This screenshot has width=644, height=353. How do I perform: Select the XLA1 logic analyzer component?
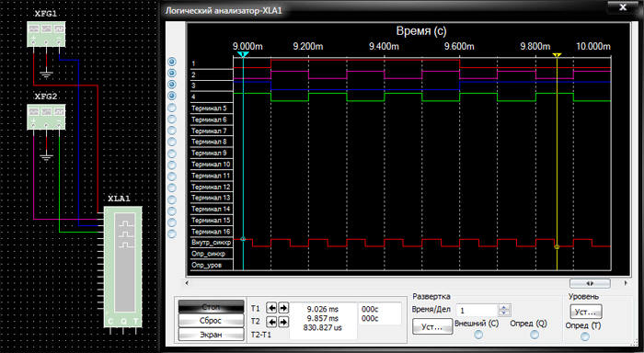[123, 266]
